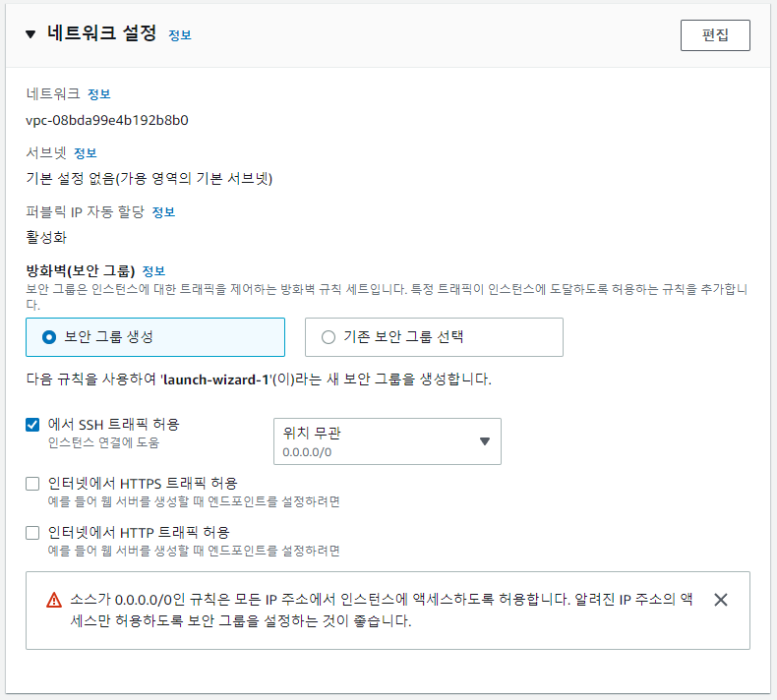Image resolution: width=777 pixels, height=700 pixels.
Task: Click the warning message about 0.0.0.0/0 source
Action: 381,610
